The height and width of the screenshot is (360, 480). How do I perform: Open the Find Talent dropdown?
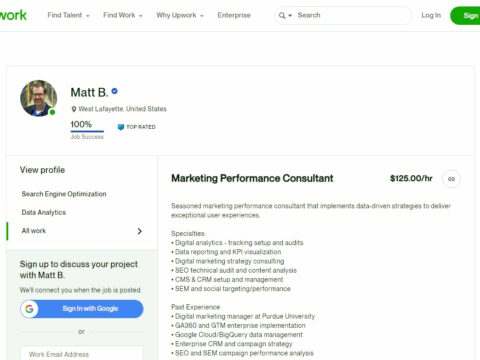pos(68,15)
